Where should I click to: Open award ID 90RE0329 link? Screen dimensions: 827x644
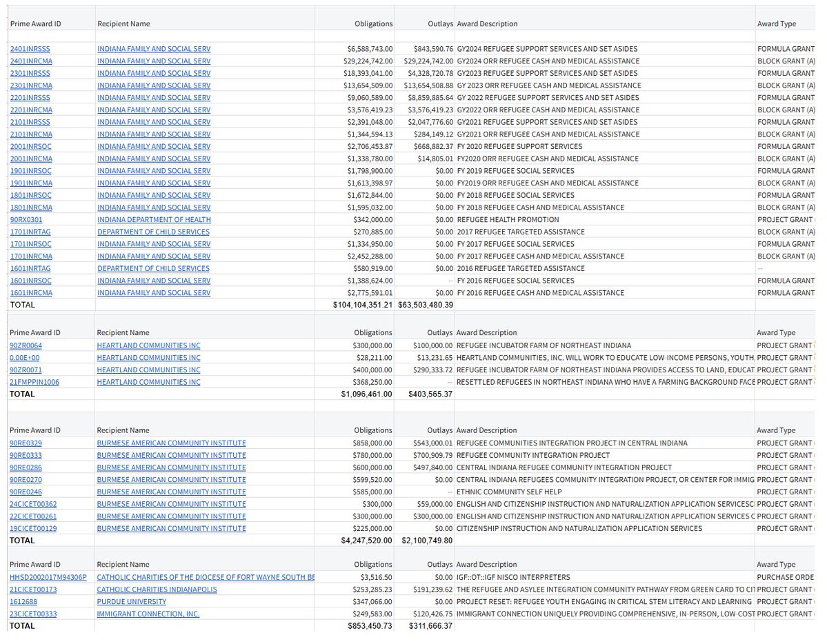[x=26, y=443]
